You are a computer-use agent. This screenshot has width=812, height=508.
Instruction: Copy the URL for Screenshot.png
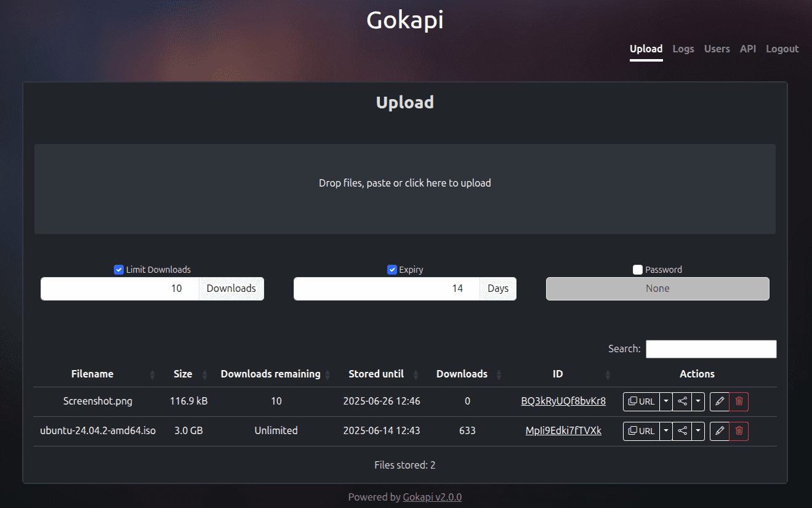[643, 401]
